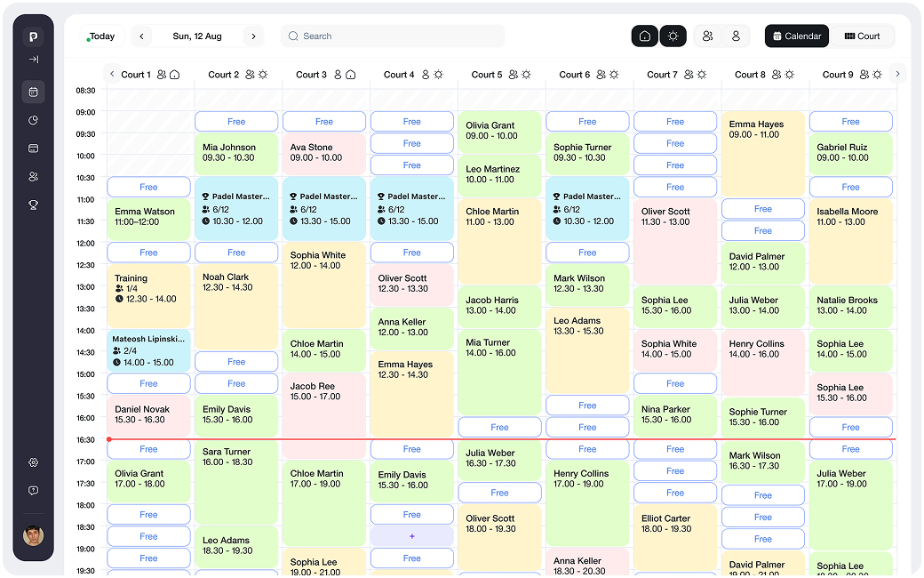Screen dimensions: 924x578
Task: Click the Today button
Action: pyautogui.click(x=101, y=36)
